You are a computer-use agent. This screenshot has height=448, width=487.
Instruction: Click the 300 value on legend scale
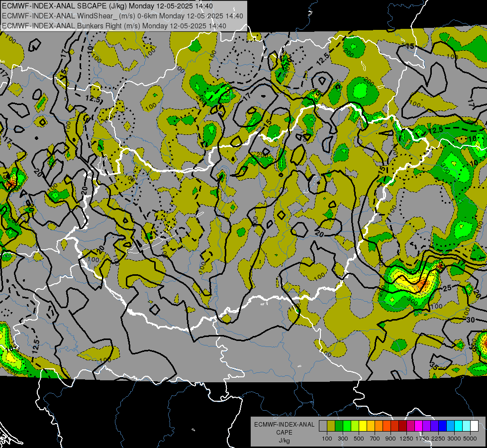(x=343, y=439)
